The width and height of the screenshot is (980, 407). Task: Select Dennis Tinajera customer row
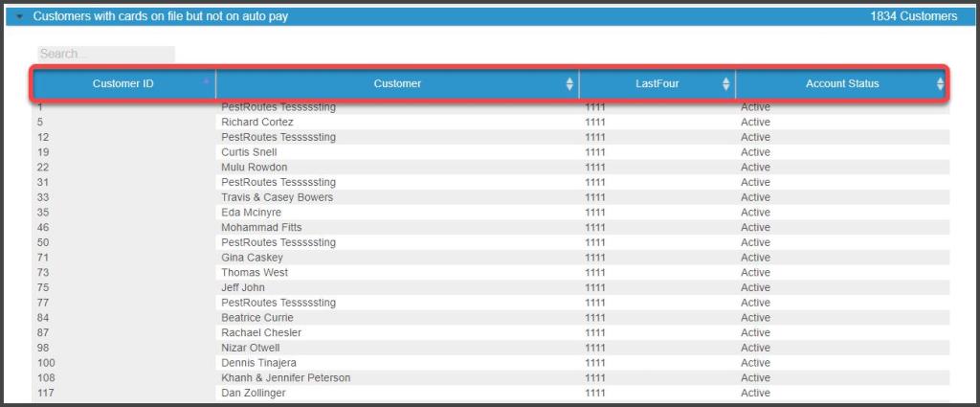[x=258, y=363]
